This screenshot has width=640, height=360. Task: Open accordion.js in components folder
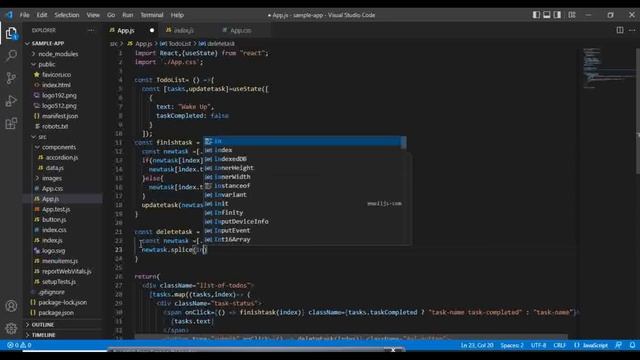[62, 158]
